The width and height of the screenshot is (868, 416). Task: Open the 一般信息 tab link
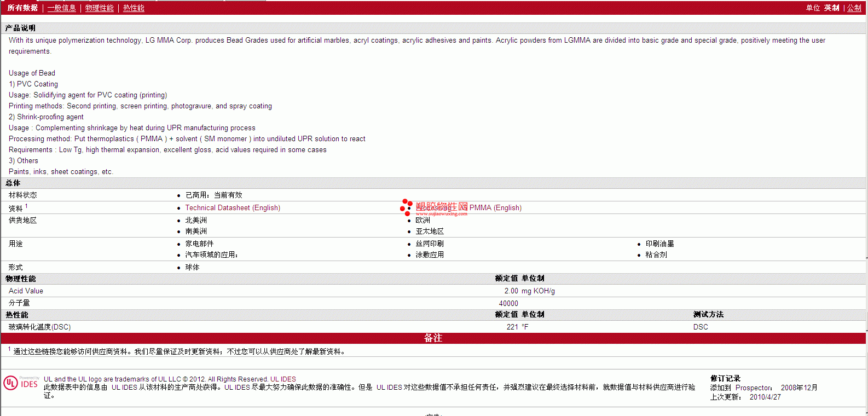point(61,8)
